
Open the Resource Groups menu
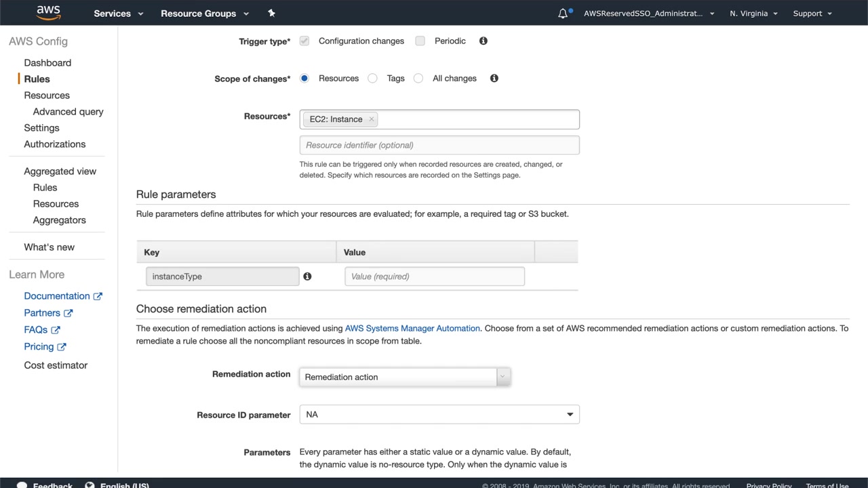205,14
